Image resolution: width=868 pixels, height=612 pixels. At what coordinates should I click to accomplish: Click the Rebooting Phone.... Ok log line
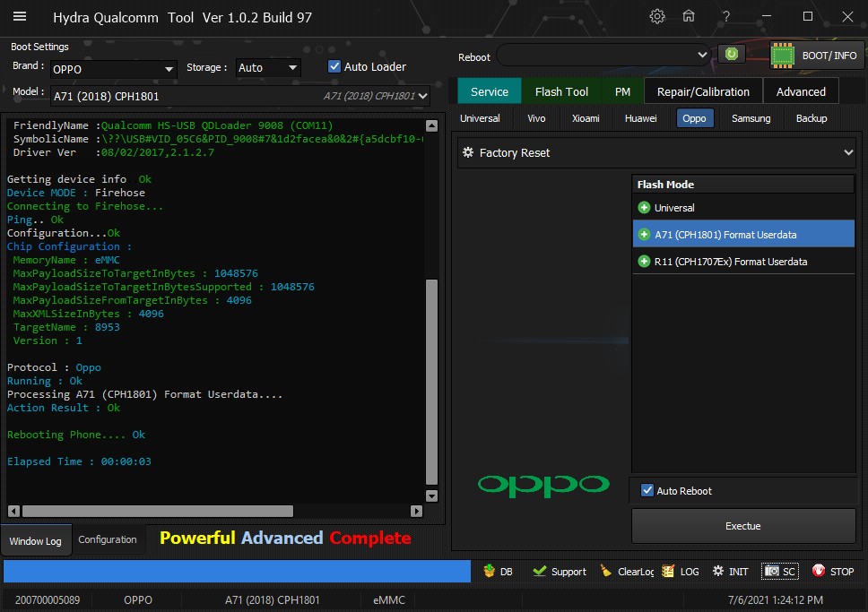pos(76,435)
